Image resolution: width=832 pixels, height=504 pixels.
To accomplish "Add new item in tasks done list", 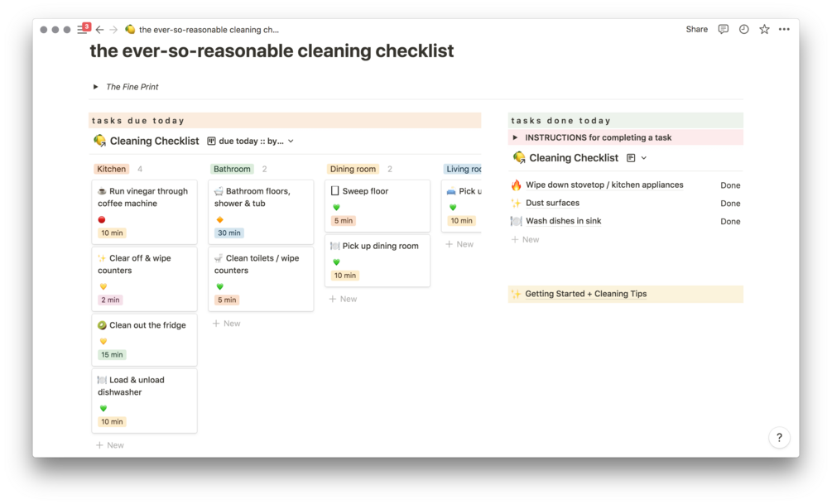I will point(525,240).
